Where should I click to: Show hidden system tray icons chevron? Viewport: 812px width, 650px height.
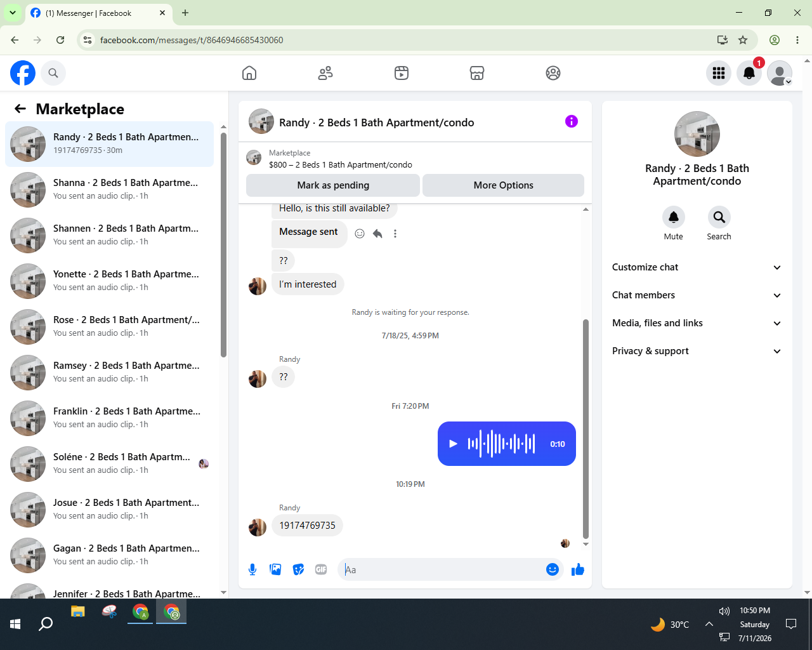pos(709,624)
